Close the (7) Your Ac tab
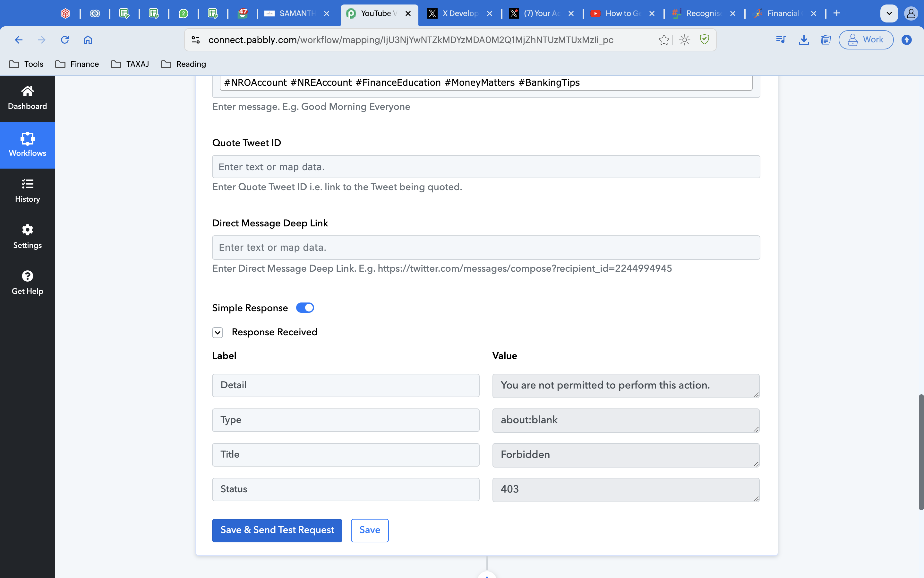Viewport: 924px width, 578px height. point(571,13)
